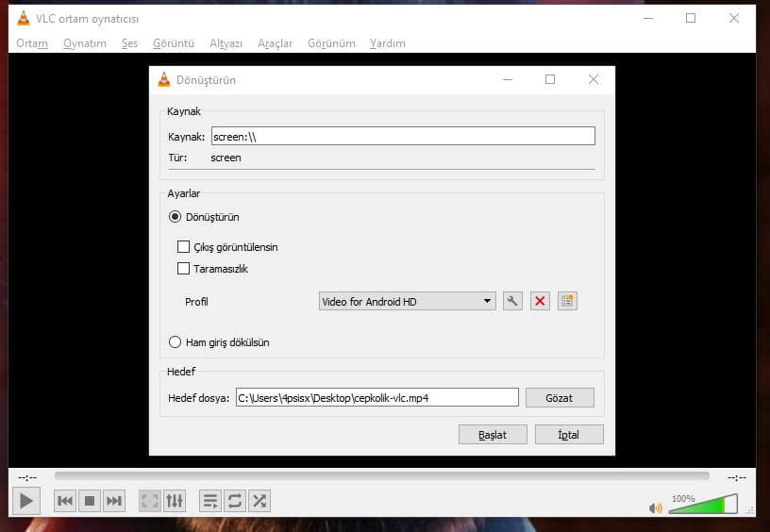Create a new profile icon

pyautogui.click(x=567, y=301)
